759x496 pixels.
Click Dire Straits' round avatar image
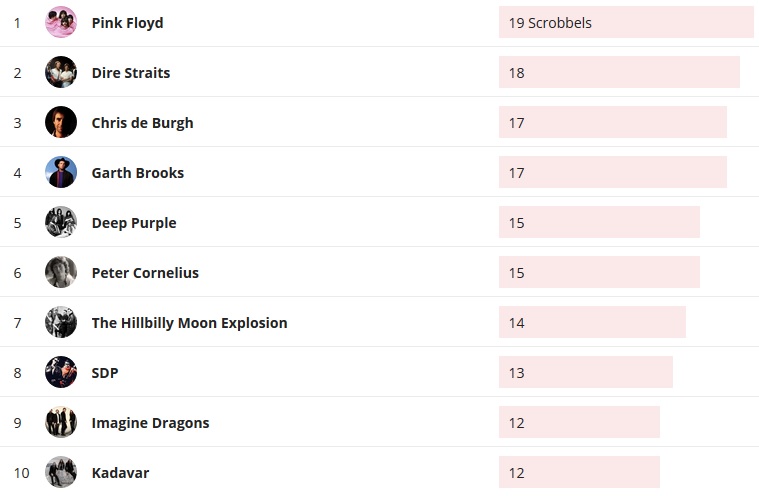tap(61, 72)
